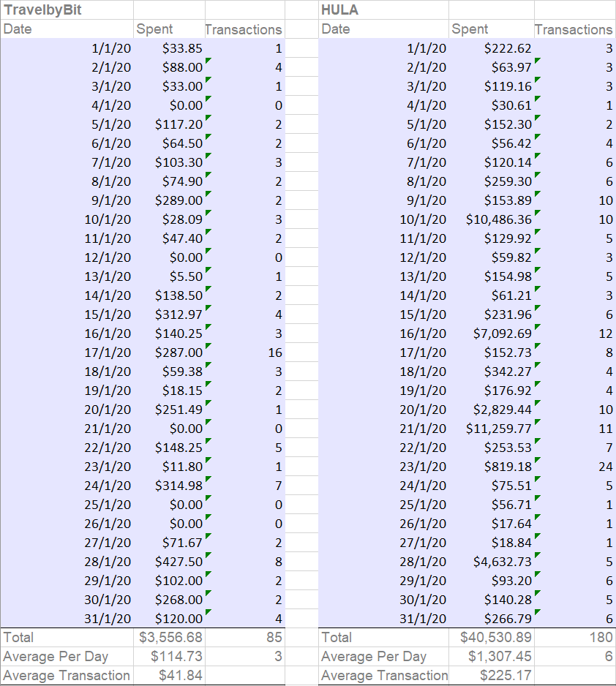Click HULA spent $342.27 cell

492,372
